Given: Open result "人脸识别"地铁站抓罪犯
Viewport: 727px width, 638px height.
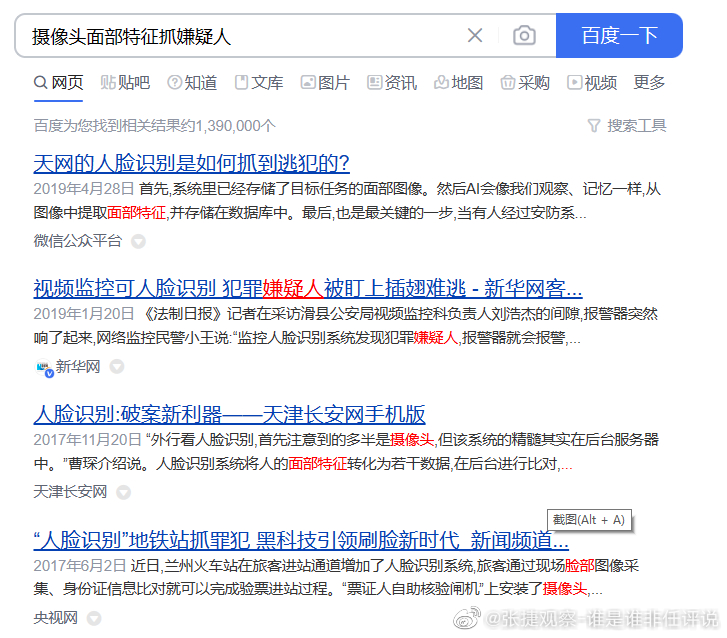Looking at the screenshot, I should (x=301, y=541).
